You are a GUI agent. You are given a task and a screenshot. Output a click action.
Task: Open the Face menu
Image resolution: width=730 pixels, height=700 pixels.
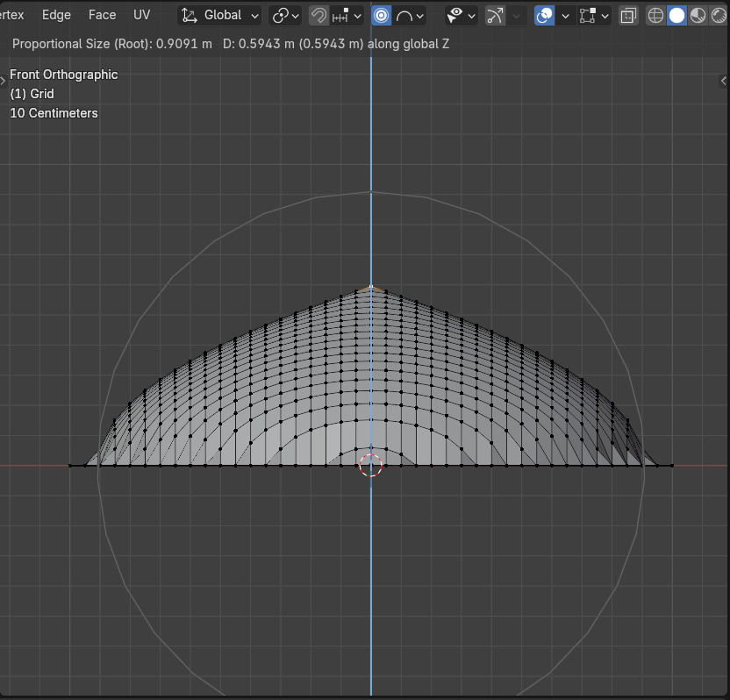coord(102,15)
